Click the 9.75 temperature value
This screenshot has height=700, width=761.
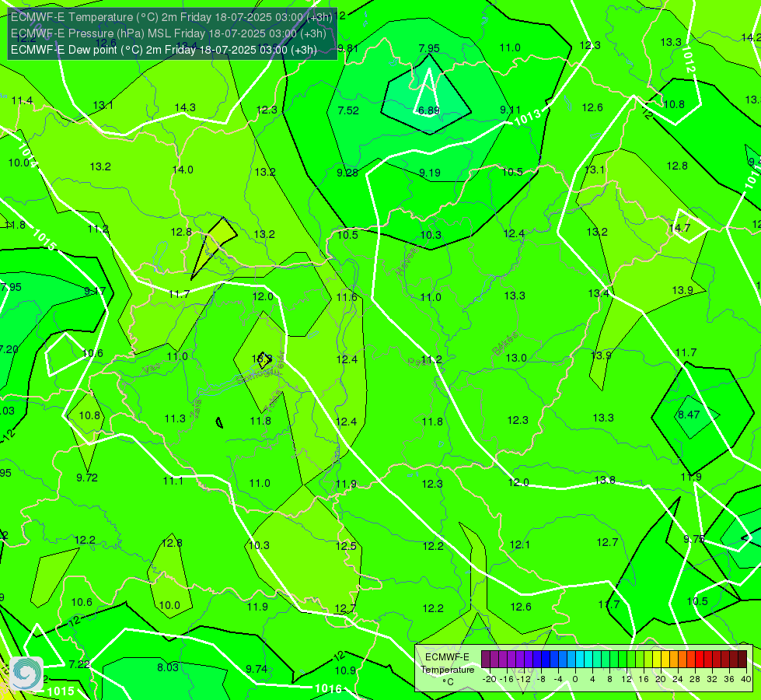[694, 539]
